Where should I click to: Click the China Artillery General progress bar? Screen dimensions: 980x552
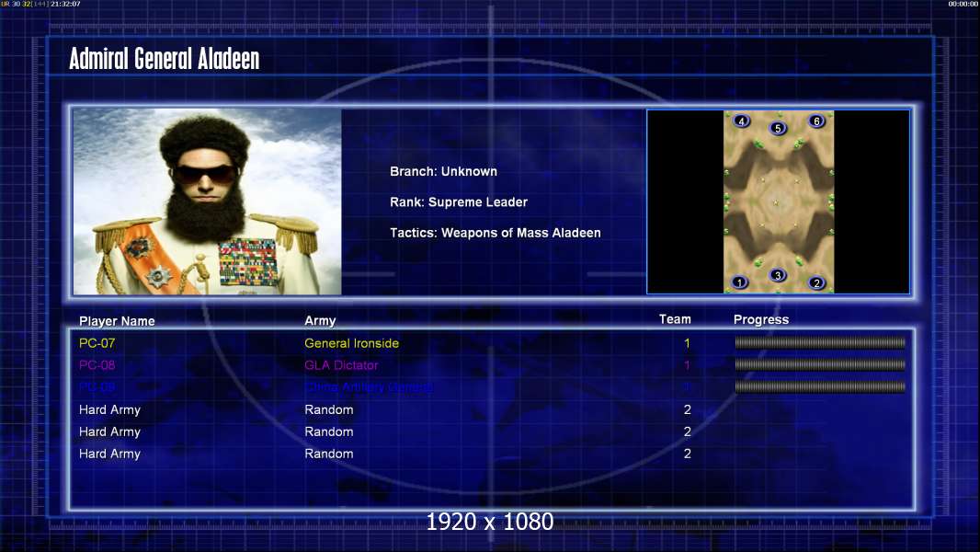point(820,387)
